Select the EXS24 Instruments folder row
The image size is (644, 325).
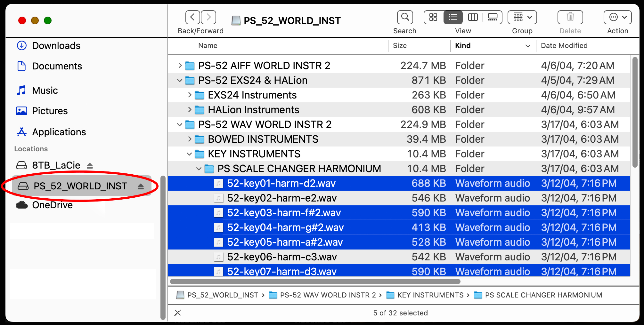[x=399, y=95]
